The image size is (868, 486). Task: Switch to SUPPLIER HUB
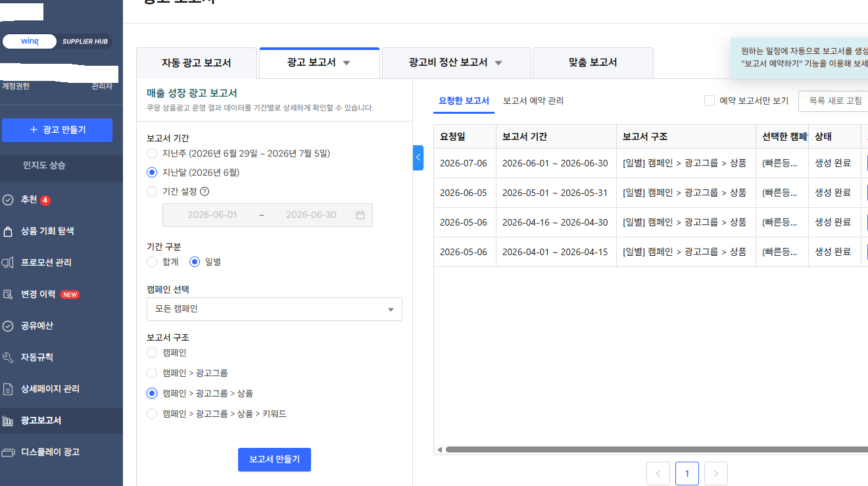(x=85, y=41)
